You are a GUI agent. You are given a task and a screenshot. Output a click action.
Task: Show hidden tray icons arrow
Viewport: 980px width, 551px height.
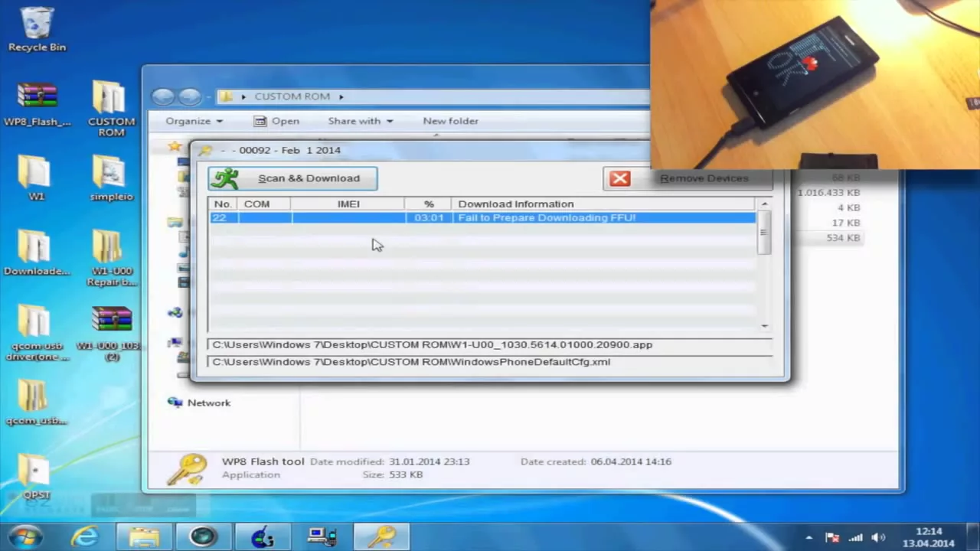point(809,538)
